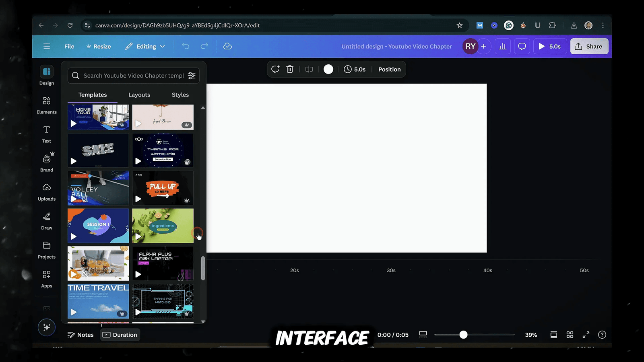Select the Draw tool in the sidebar
This screenshot has width=644, height=362.
[x=46, y=221]
